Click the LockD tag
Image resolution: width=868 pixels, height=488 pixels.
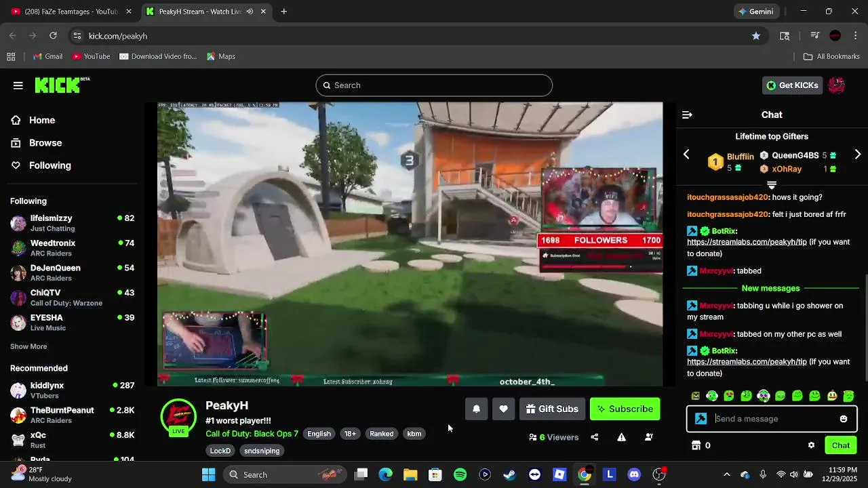tap(220, 451)
